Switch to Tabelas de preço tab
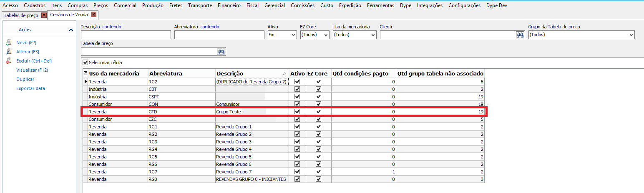The image size is (644, 193). [21, 15]
